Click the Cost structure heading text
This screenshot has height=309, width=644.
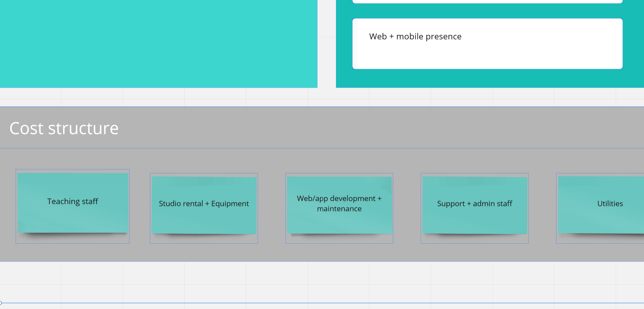[64, 128]
